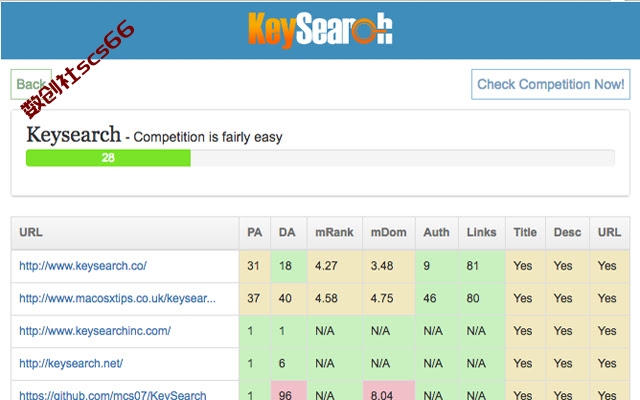
Task: Open the http://www.keysearchinc.com/ link
Action: pos(95,331)
